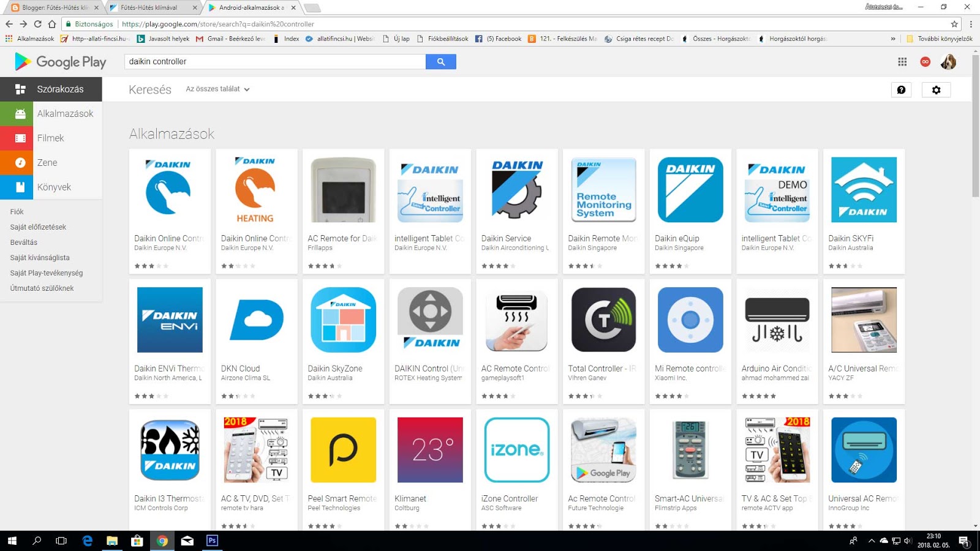
Task: Bookmark page with the star icon
Action: [x=954, y=24]
